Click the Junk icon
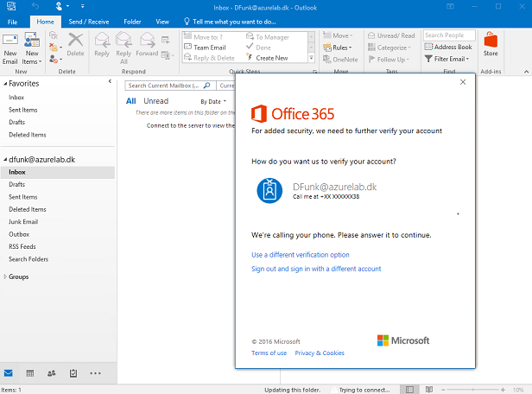 [x=55, y=60]
